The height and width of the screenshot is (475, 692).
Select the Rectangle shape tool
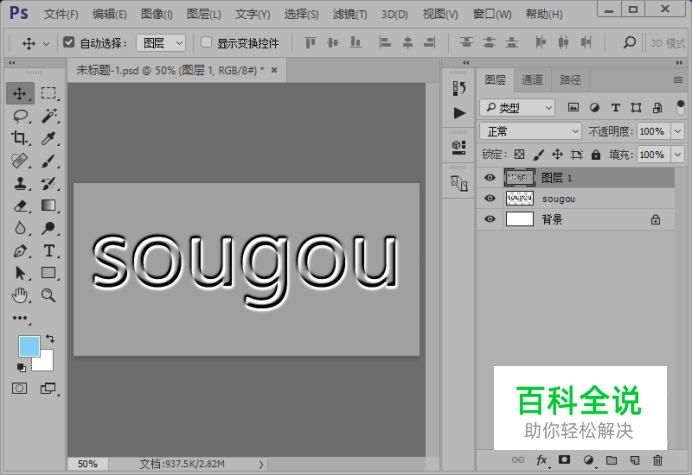point(49,273)
